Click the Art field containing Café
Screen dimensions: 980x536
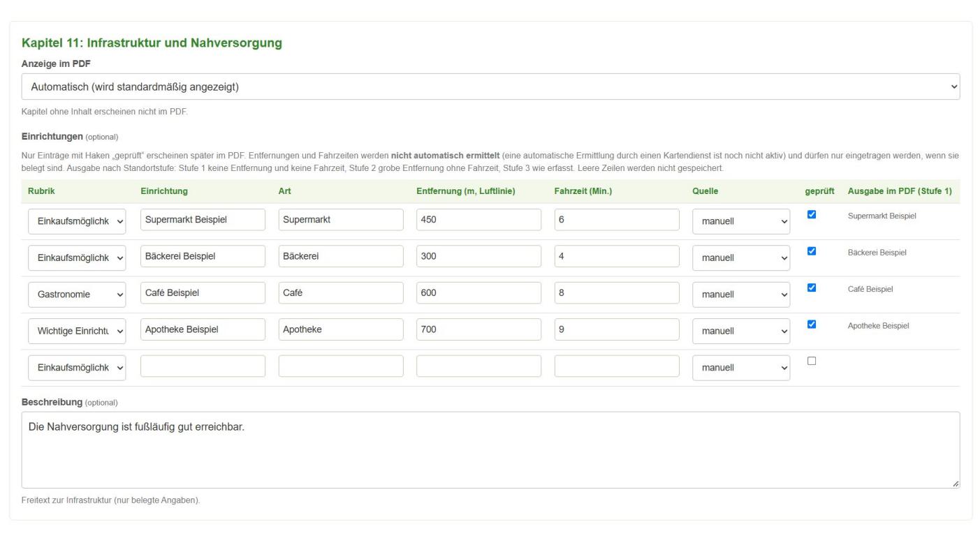[341, 293]
